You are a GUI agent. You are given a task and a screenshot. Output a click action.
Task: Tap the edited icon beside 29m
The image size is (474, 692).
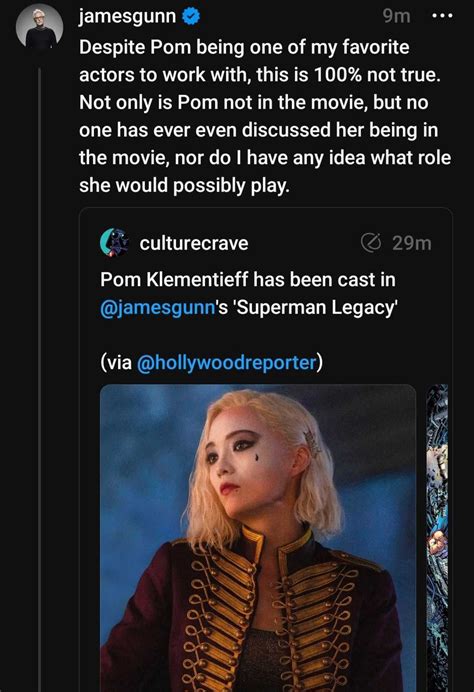(x=371, y=242)
